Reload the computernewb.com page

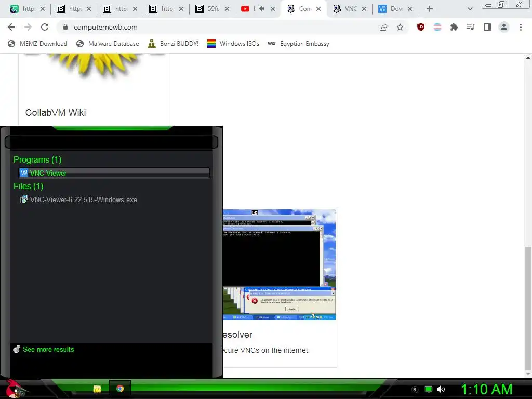point(45,27)
